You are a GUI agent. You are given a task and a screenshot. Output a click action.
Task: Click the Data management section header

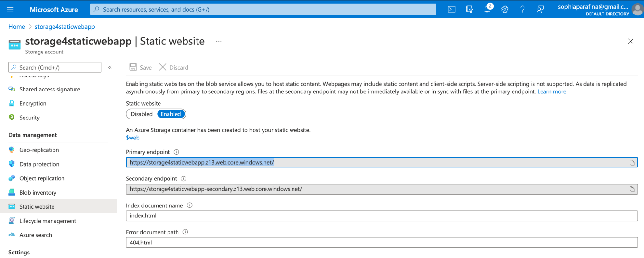pyautogui.click(x=33, y=135)
